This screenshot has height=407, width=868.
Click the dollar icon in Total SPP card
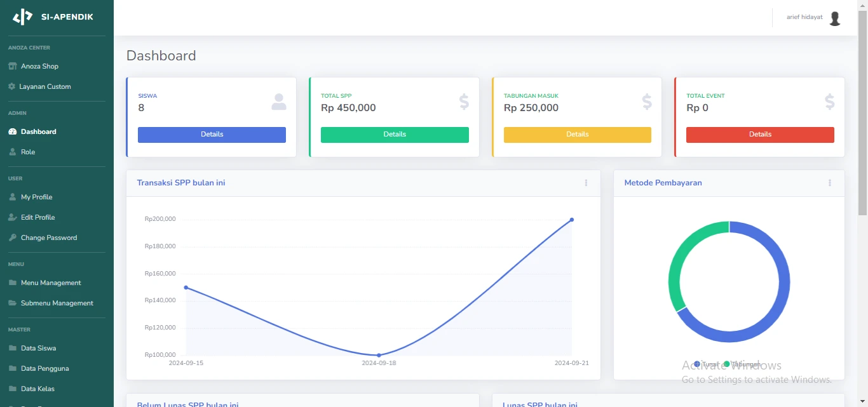464,102
